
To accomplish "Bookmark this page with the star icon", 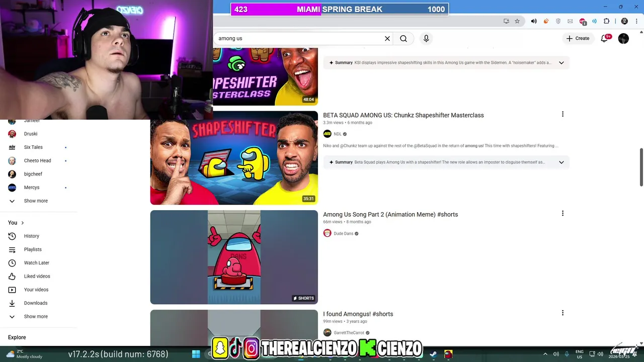I will (x=517, y=21).
